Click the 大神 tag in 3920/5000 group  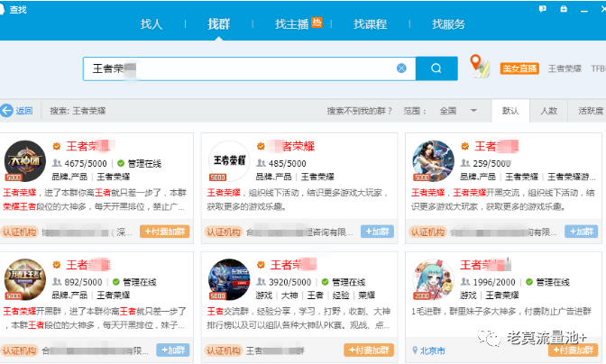coord(289,296)
